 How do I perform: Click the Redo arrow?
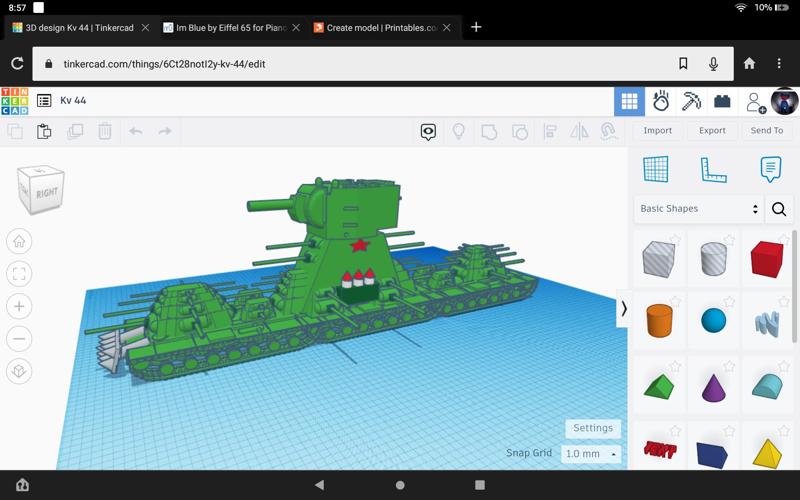165,131
